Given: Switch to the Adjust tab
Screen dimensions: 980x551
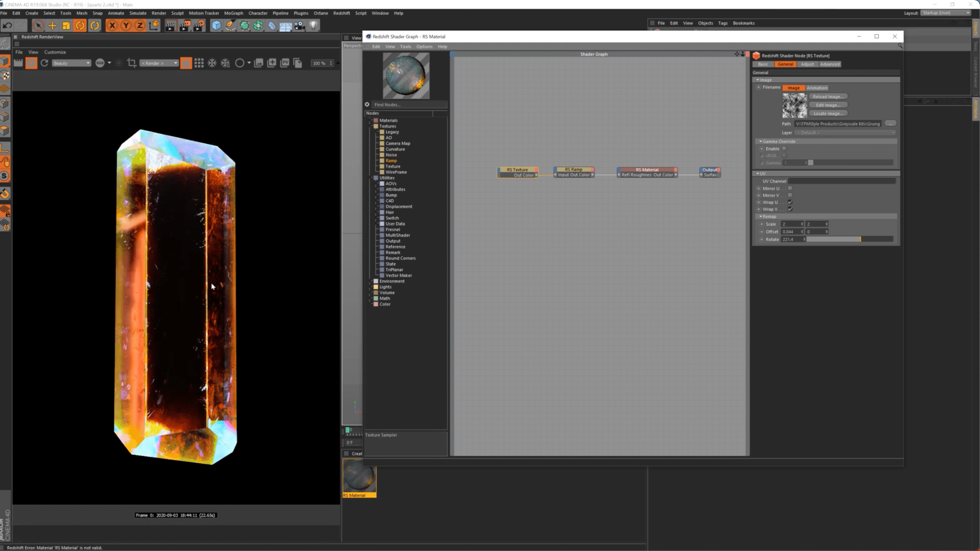Looking at the screenshot, I should [x=807, y=64].
